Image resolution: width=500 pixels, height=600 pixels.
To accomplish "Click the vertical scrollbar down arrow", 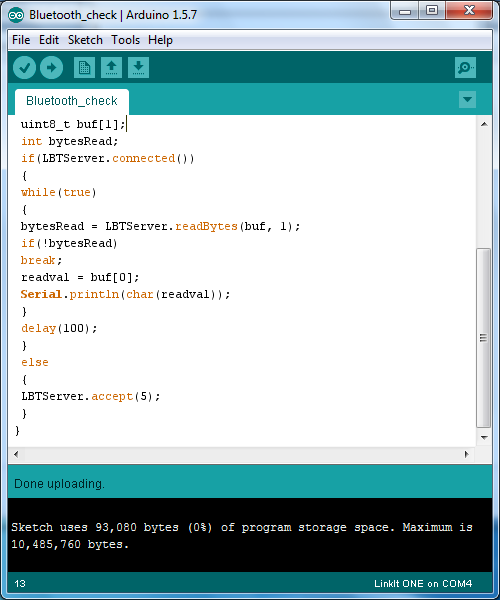I will [x=484, y=437].
